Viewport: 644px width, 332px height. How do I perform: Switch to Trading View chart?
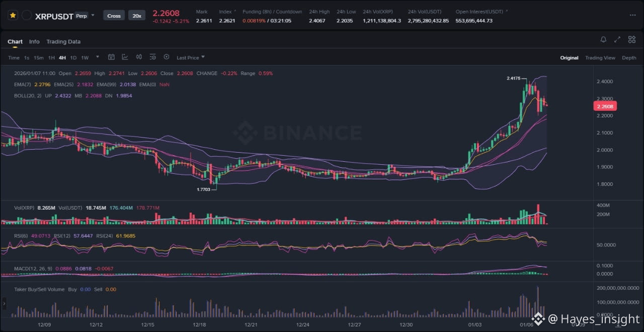tap(600, 58)
